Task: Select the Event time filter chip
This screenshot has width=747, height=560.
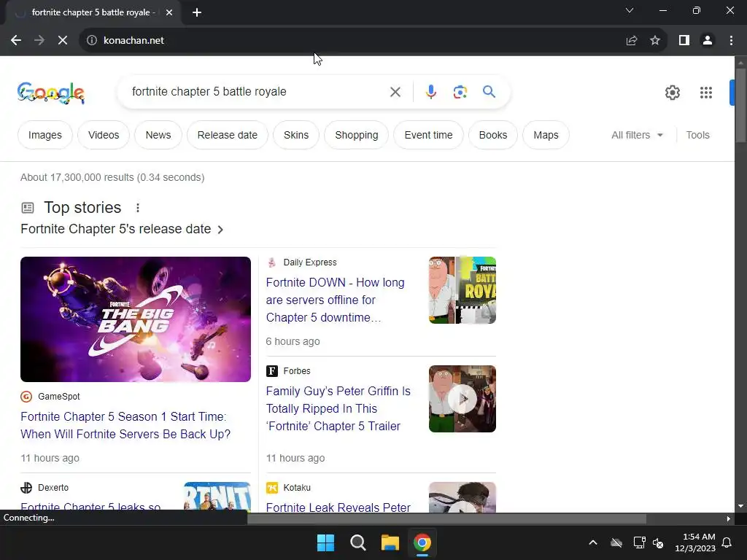Action: (428, 135)
